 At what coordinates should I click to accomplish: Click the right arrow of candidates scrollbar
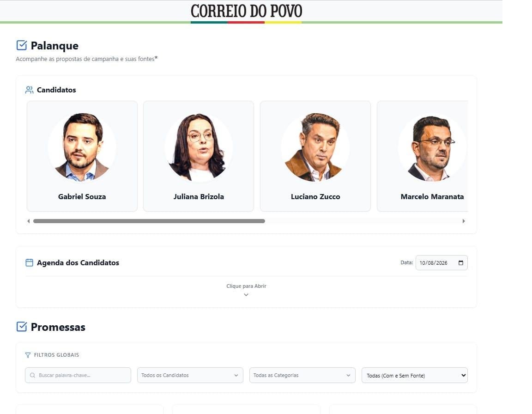[464, 221]
